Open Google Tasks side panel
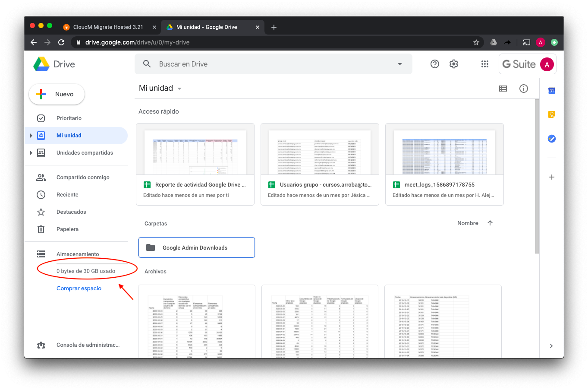 pos(552,139)
